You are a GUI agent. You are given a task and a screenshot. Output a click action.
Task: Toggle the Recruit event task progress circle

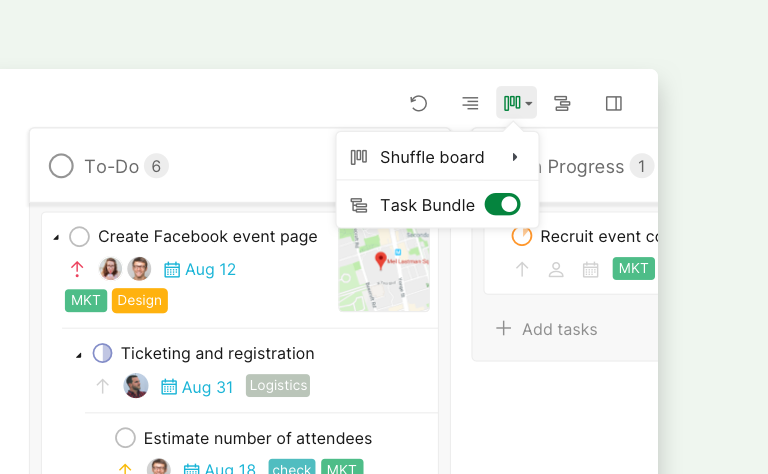(522, 237)
